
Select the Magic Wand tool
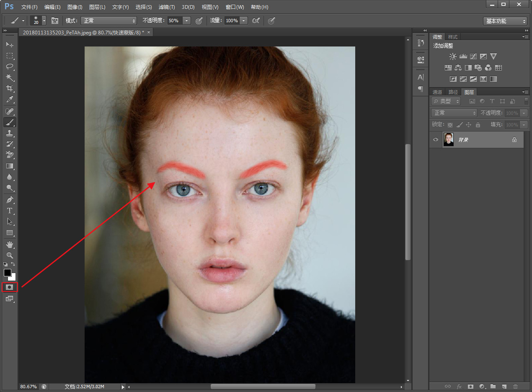coord(9,77)
